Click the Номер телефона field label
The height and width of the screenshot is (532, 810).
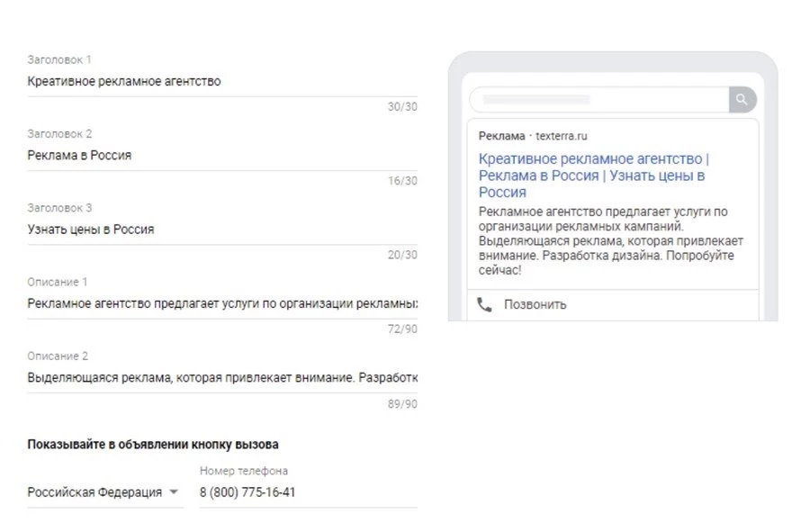click(x=244, y=471)
